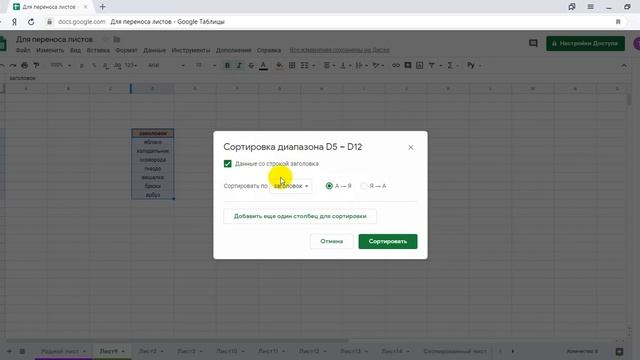Toggle 'Данные со строкой заголовка' checkbox
Screen dimensions: 640x360
(x=228, y=164)
